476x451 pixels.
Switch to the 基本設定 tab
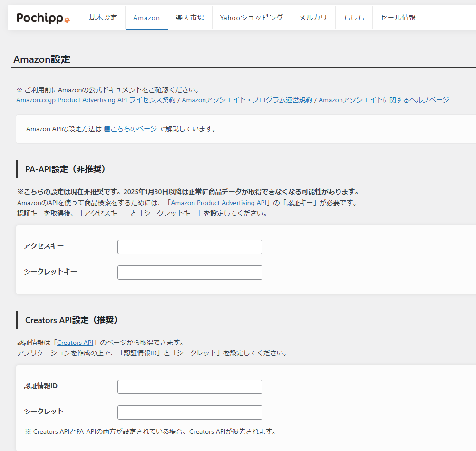click(103, 18)
